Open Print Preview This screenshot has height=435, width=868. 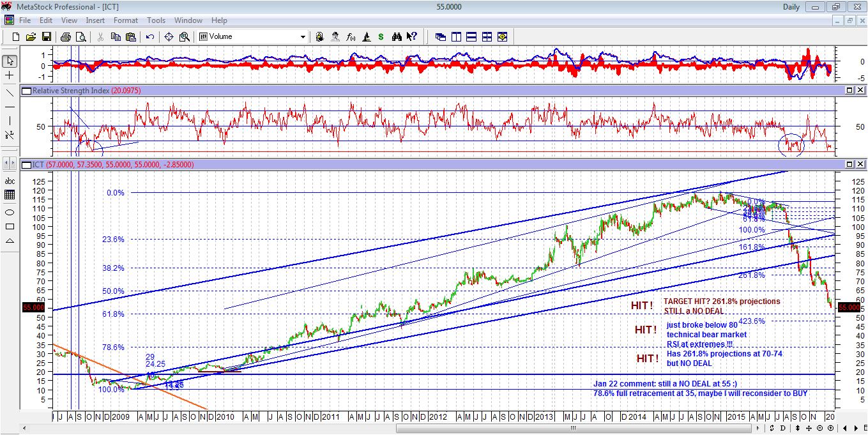[81, 36]
